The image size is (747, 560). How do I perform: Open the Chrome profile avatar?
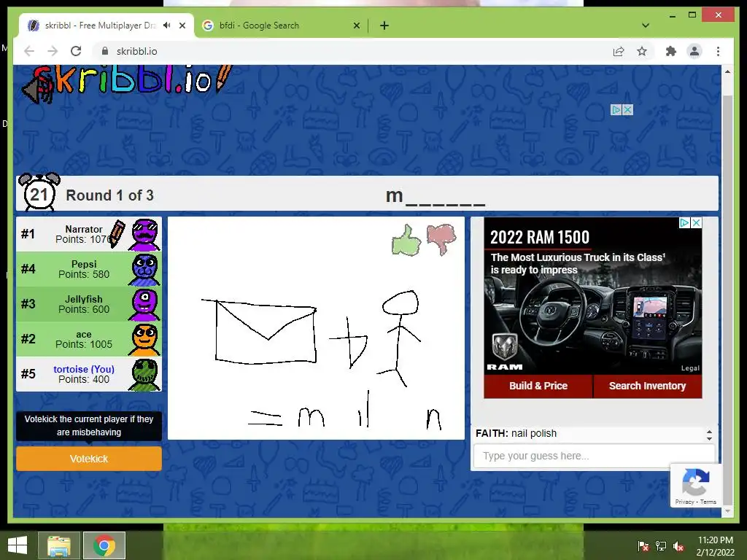tap(694, 51)
